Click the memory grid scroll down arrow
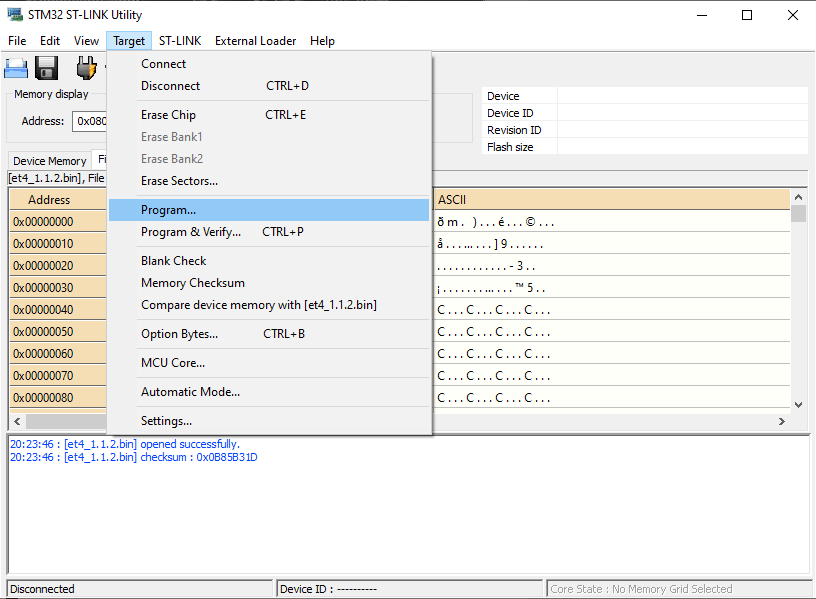 pyautogui.click(x=798, y=405)
